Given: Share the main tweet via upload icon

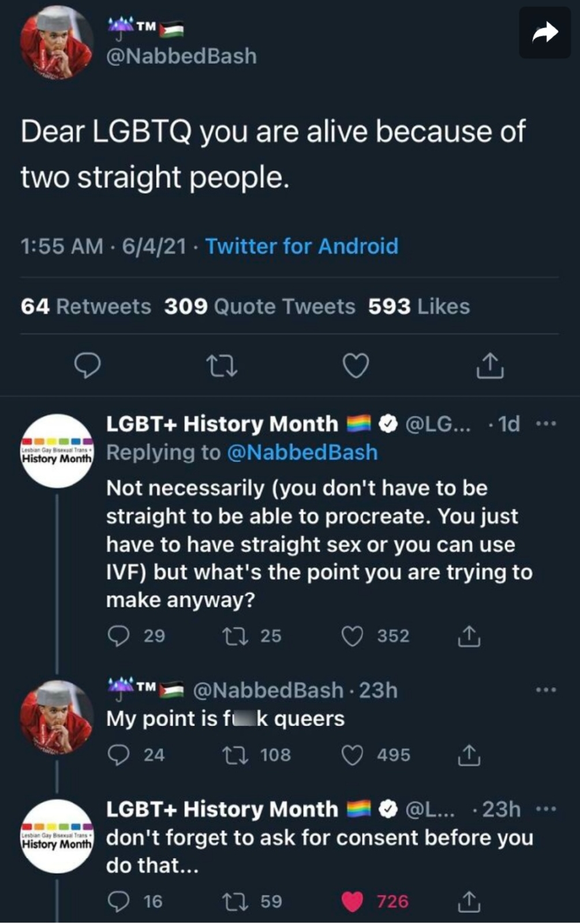Looking at the screenshot, I should point(490,366).
